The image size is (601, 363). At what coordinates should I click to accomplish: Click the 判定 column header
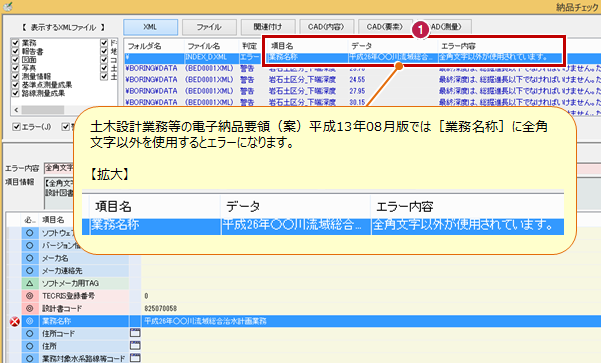(249, 46)
